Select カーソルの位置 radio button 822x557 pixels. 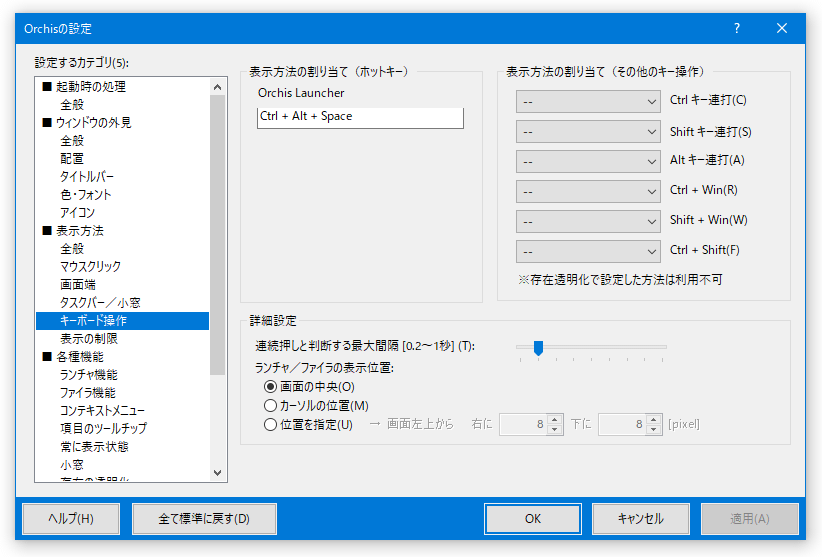pyautogui.click(x=316, y=406)
